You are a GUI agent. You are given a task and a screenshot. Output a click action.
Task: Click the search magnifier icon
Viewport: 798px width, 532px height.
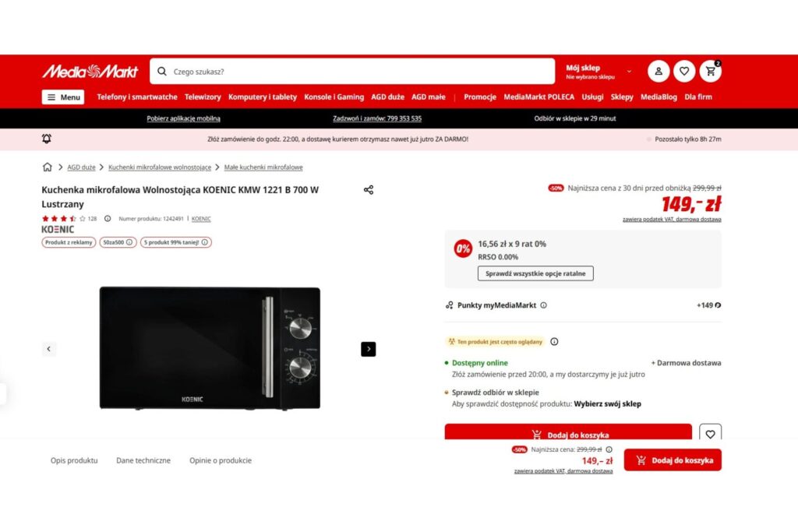click(162, 71)
